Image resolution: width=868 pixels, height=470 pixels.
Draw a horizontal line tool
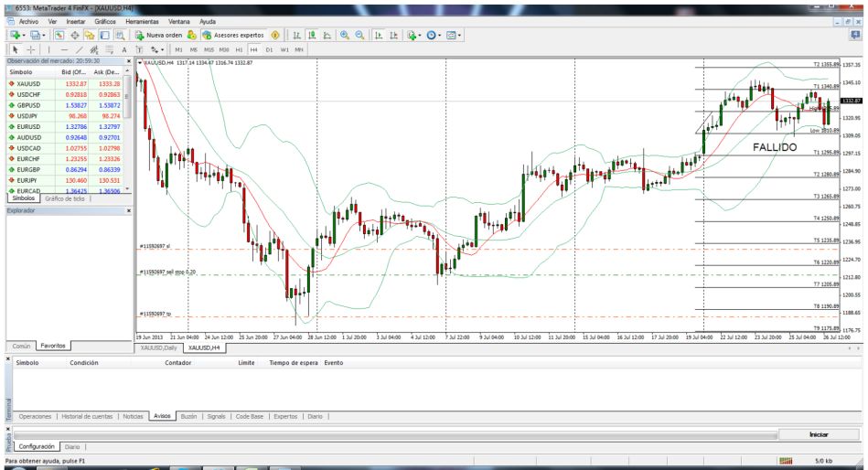point(64,48)
